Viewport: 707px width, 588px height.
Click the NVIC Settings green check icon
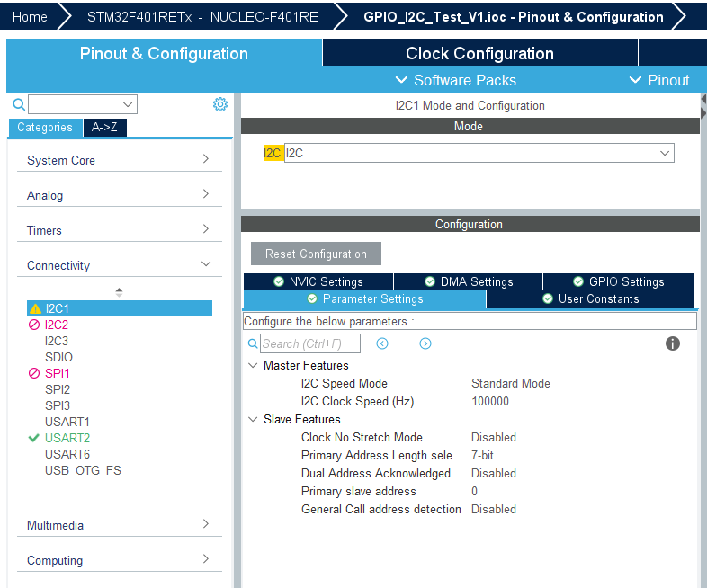pyautogui.click(x=279, y=281)
